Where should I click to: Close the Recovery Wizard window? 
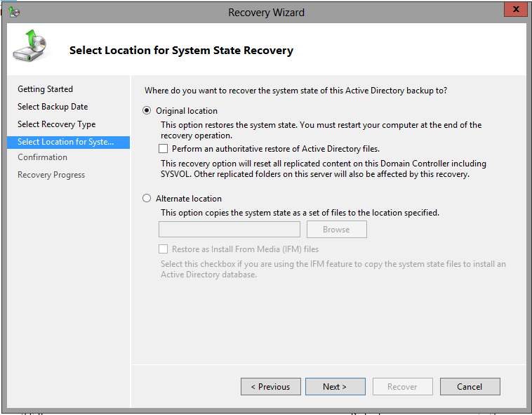tap(516, 9)
